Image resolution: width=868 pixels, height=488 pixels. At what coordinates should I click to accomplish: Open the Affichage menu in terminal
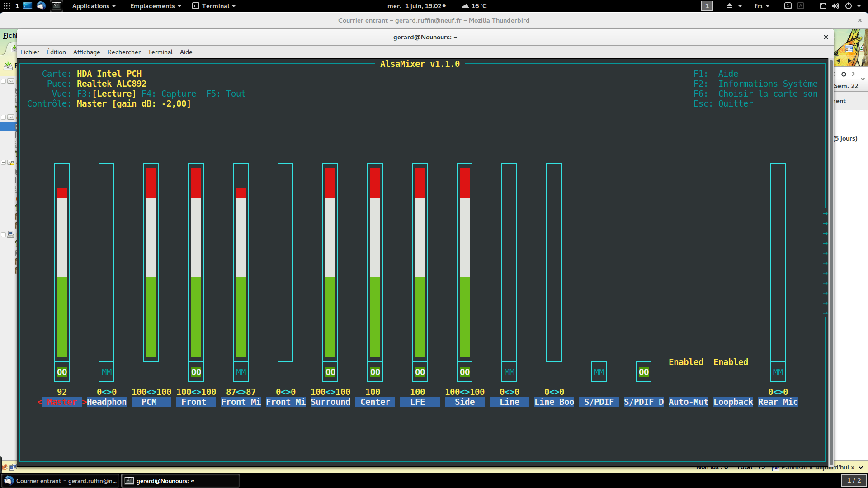click(x=86, y=52)
